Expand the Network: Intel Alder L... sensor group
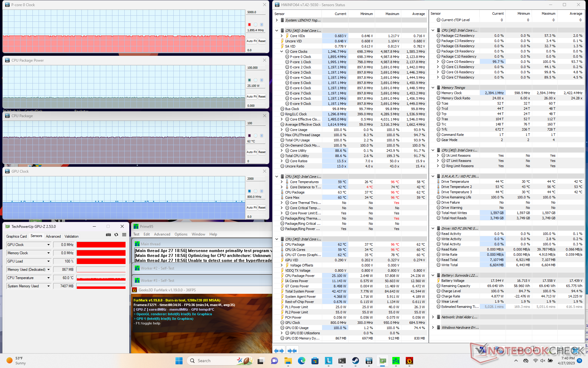Image resolution: width=588 pixels, height=368 pixels. coord(433,317)
